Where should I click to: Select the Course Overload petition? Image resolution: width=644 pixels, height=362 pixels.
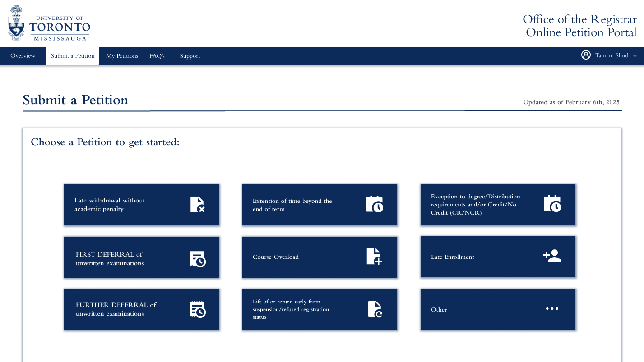pos(320,257)
